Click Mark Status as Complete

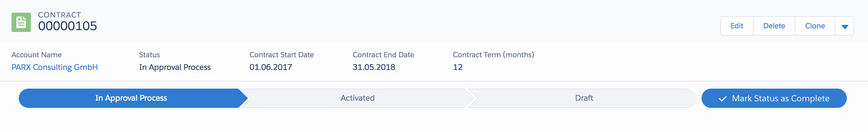click(780, 99)
